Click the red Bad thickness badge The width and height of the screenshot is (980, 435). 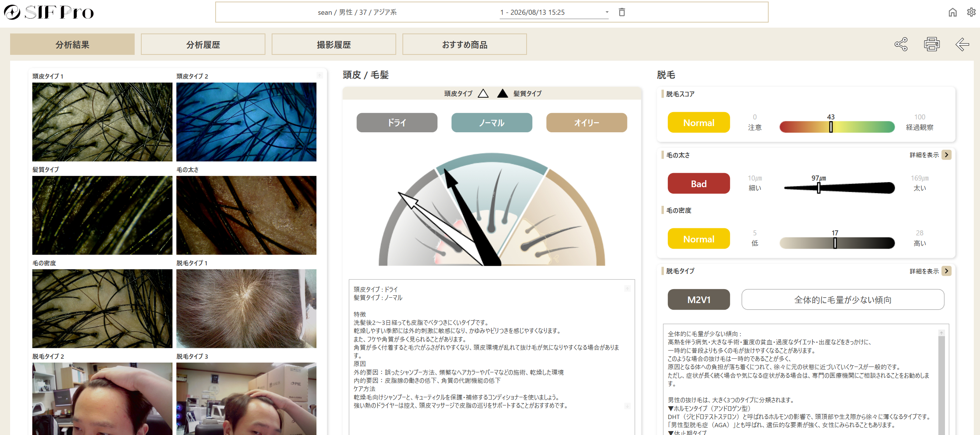tap(699, 184)
